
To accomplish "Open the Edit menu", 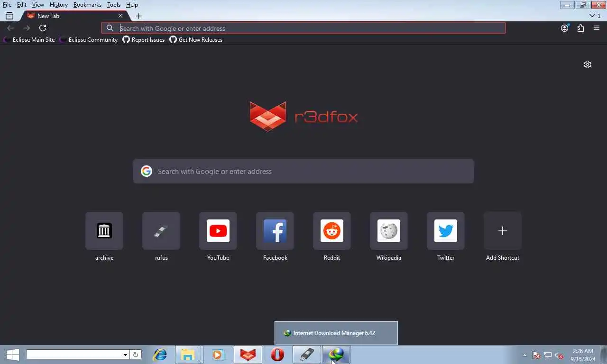I will (22, 5).
